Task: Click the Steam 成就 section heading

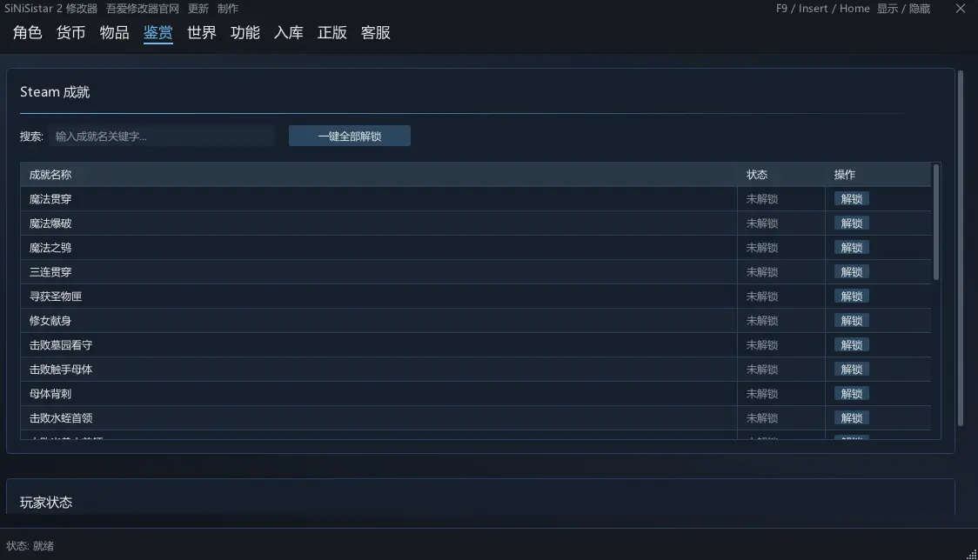Action: coord(55,91)
